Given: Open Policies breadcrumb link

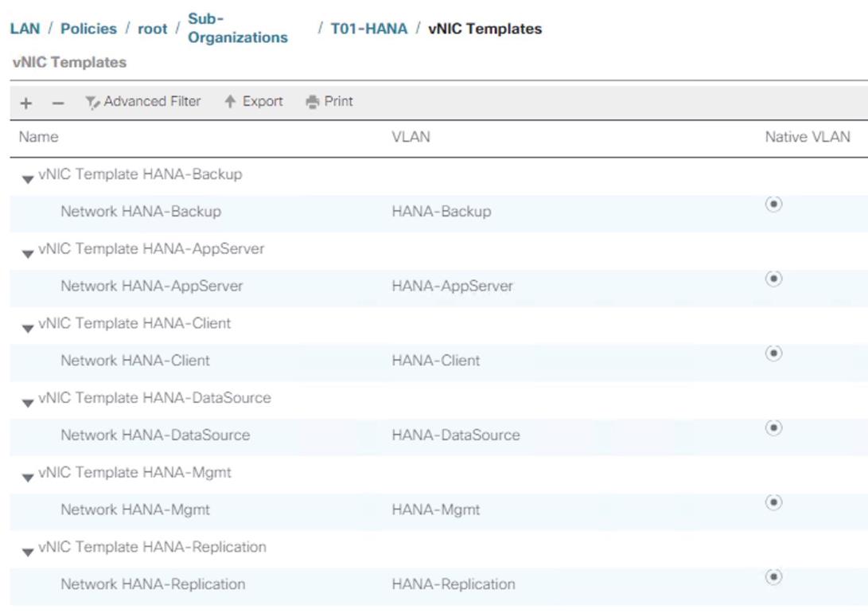Looking at the screenshot, I should pyautogui.click(x=88, y=29).
